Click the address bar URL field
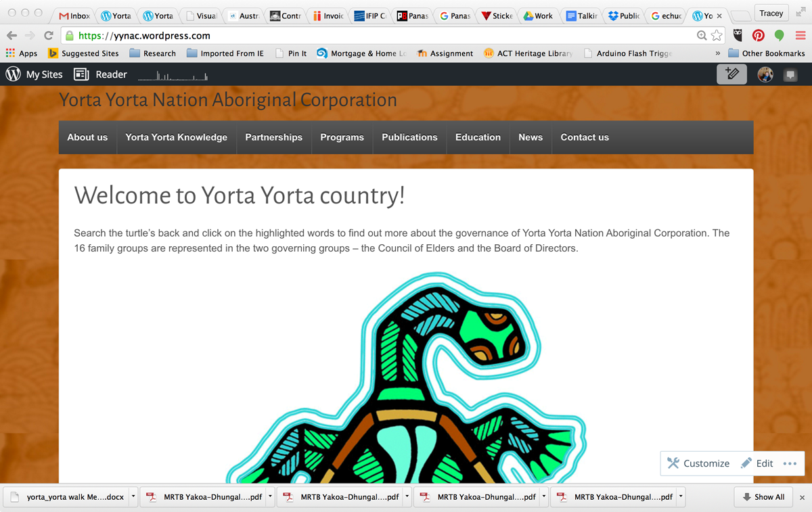The width and height of the screenshot is (812, 512). (x=379, y=36)
